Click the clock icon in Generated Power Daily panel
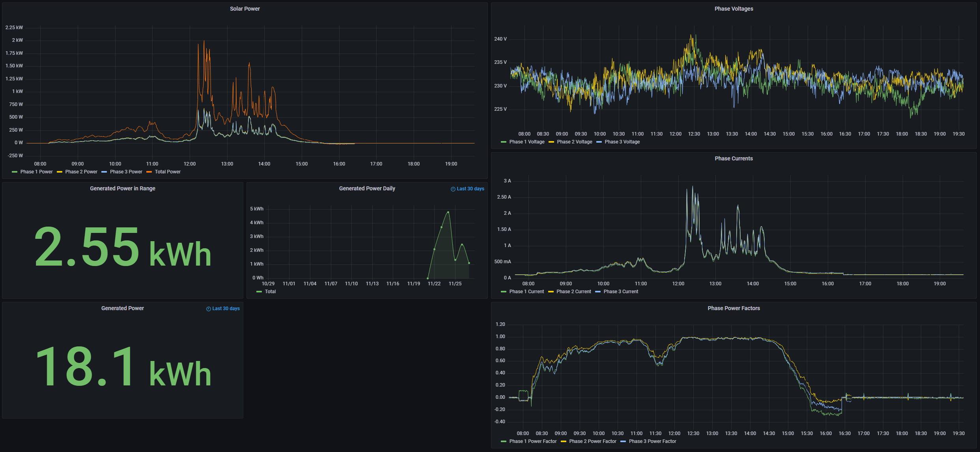Viewport: 980px width, 452px height. click(x=453, y=189)
